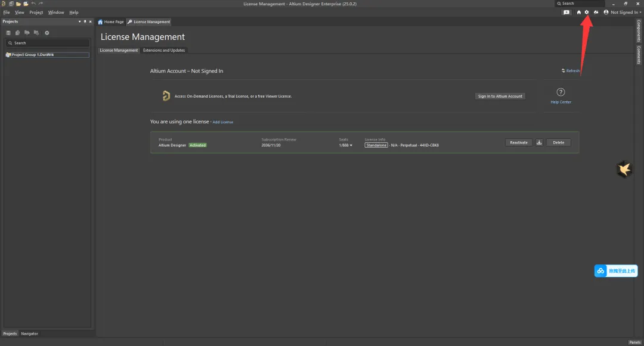Click the Altium logo icon in title bar
This screenshot has height=346, width=644.
[4, 4]
